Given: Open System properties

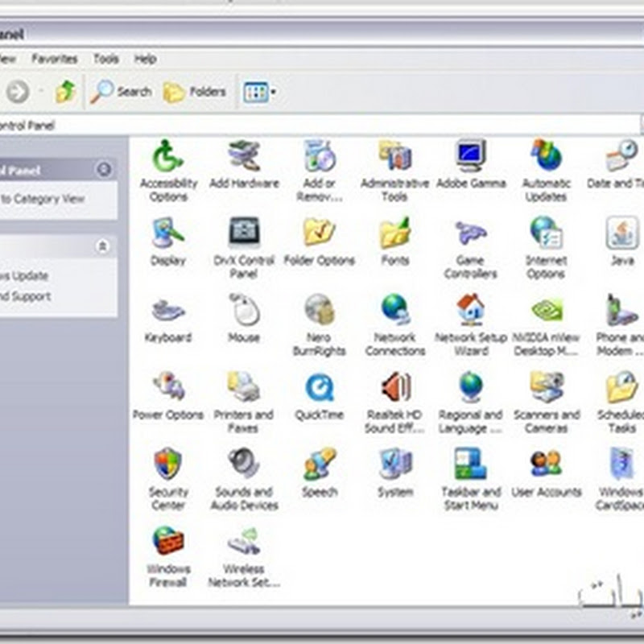Looking at the screenshot, I should (394, 473).
